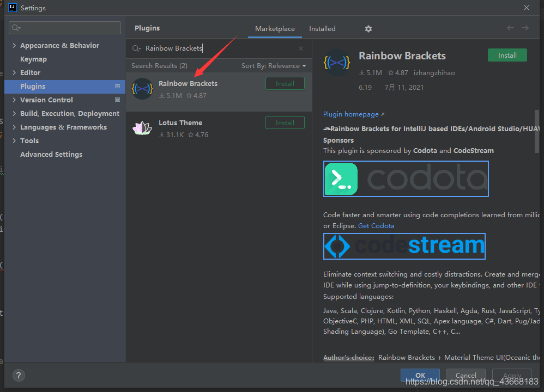
Task: Expand Languages & Frameworks section
Action: tap(14, 127)
